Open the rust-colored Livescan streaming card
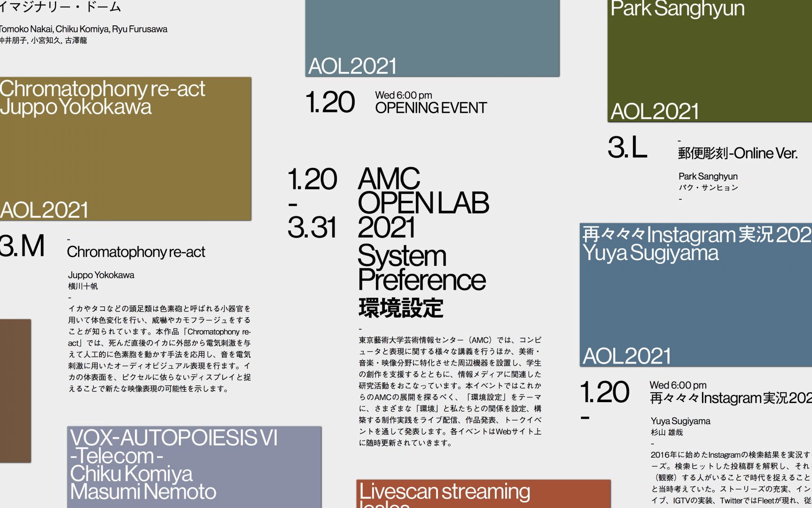The width and height of the screenshot is (812, 508). point(483,493)
